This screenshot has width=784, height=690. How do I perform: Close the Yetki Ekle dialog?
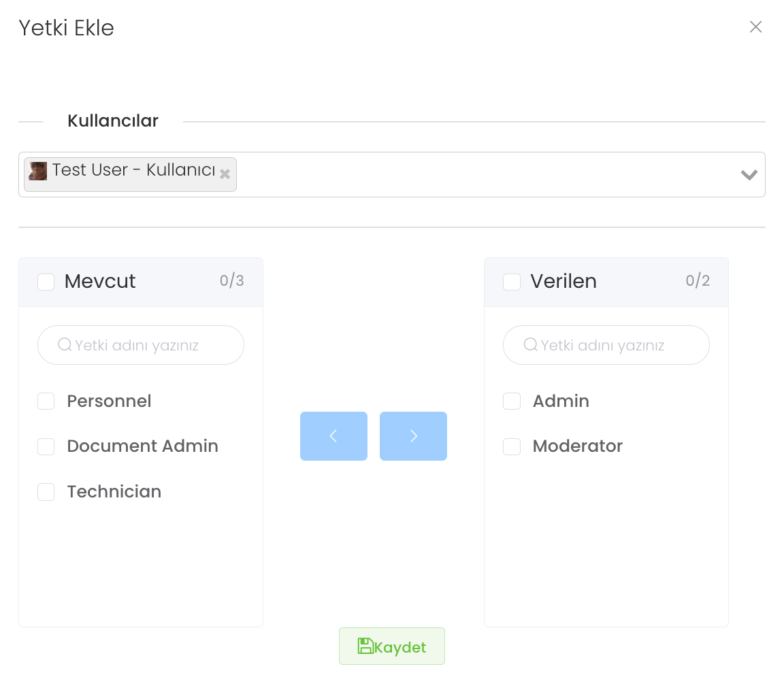(x=755, y=27)
